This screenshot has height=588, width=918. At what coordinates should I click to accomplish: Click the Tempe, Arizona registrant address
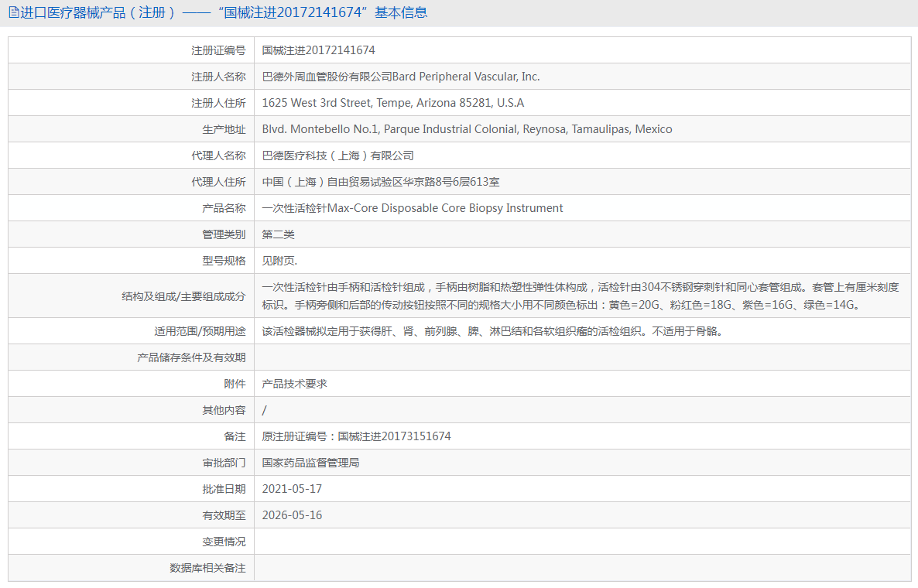[392, 103]
